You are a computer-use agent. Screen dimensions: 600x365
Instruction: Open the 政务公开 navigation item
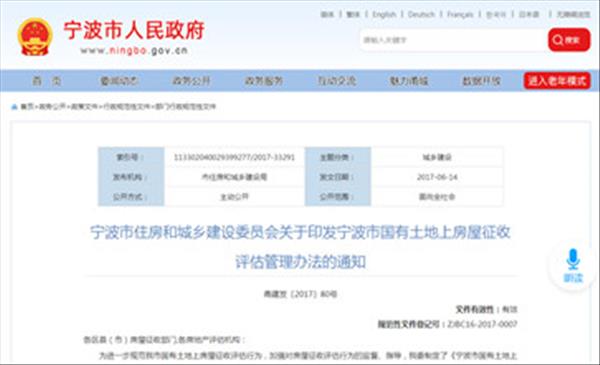tap(191, 81)
